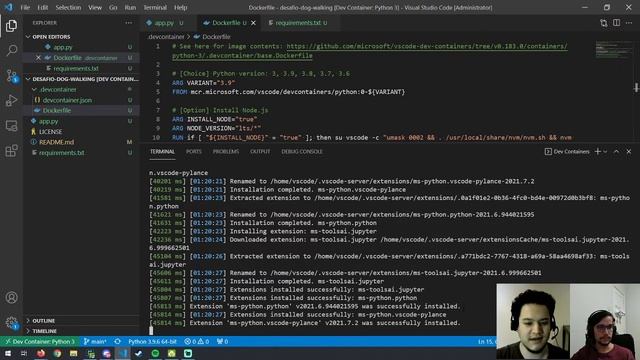Select the Debug Console panel tab
Screen dimensions: 640x360
302,151
